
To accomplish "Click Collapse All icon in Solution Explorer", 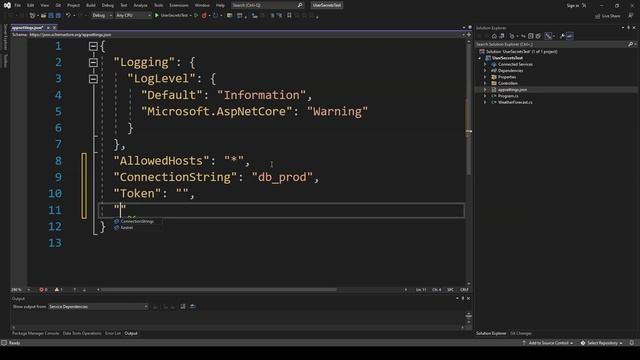I will 531,36.
